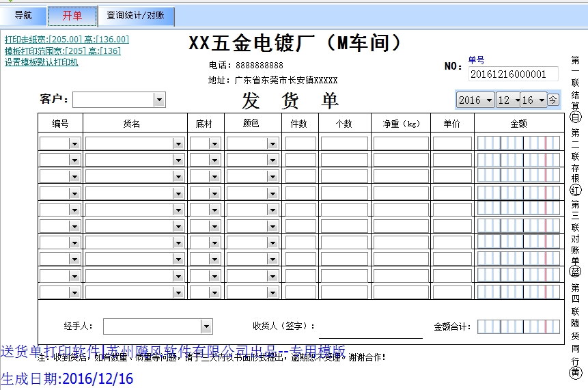Open 颜色 dropdown in first table row
Screen dimensions: 588x390
272,143
